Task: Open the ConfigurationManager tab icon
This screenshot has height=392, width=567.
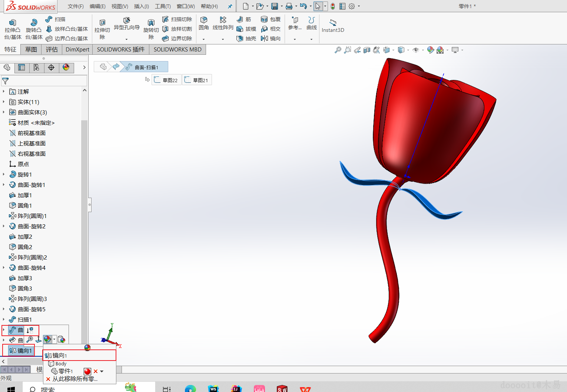Action: (36, 67)
